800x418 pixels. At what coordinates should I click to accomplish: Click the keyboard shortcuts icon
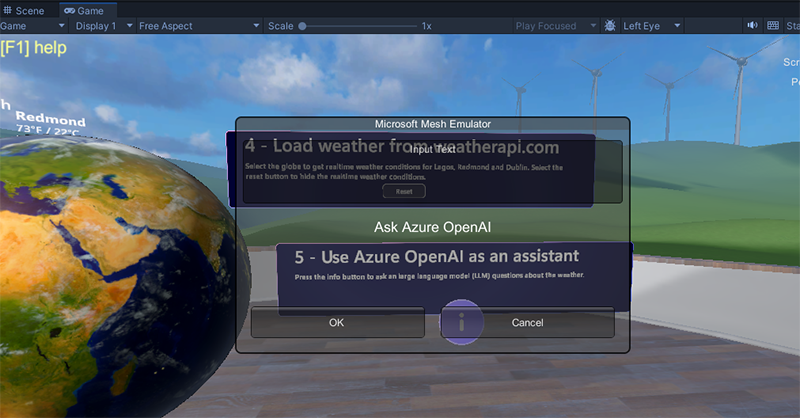tap(773, 26)
